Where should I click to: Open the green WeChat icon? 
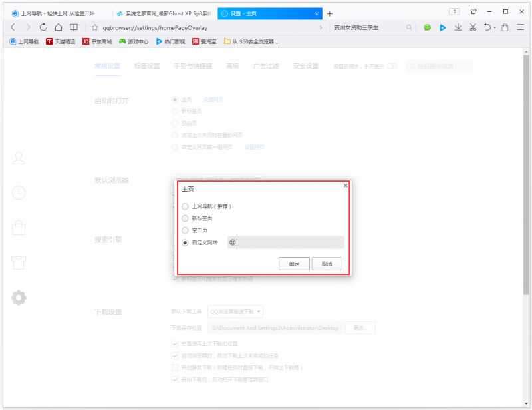(x=428, y=27)
